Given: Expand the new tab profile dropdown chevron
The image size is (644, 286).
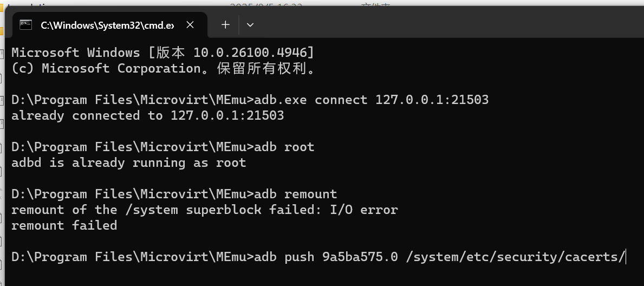Looking at the screenshot, I should pyautogui.click(x=250, y=24).
